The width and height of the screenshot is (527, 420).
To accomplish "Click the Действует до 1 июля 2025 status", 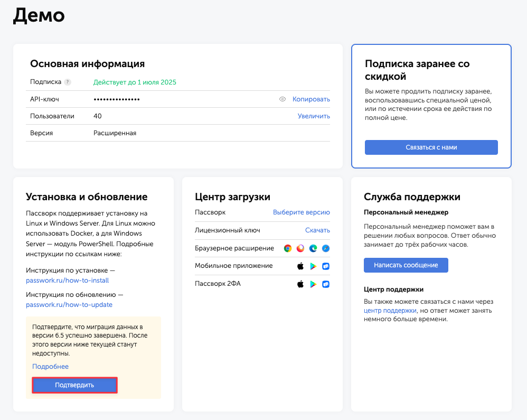I will point(135,82).
